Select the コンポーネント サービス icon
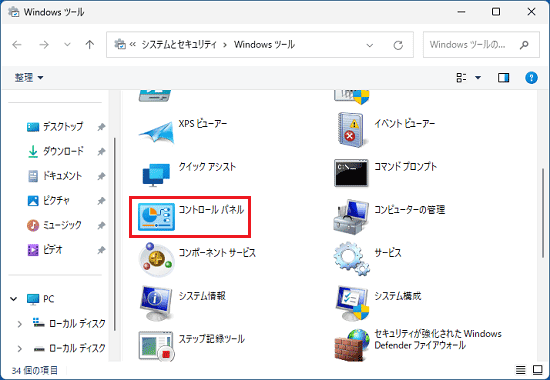Viewport: 550px width, 380px height. (156, 260)
